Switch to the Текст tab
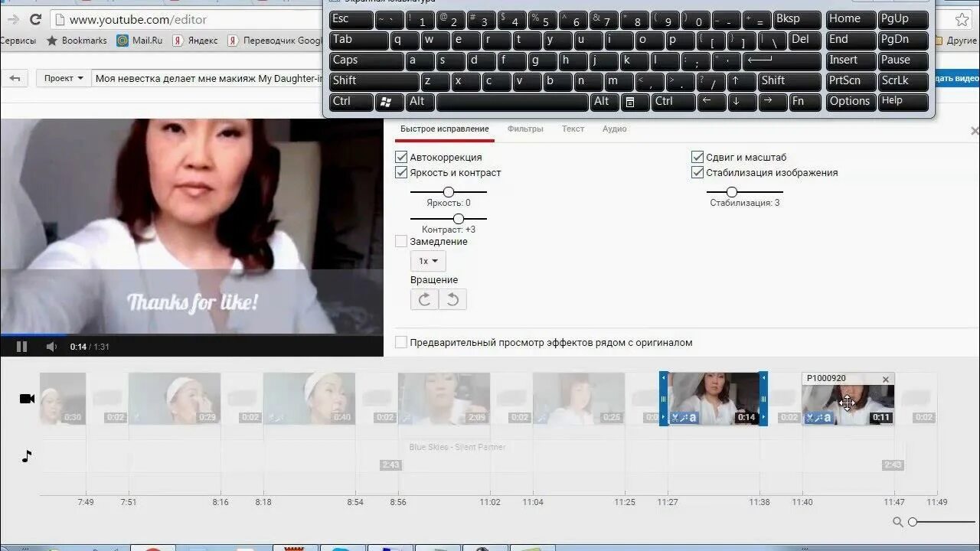Image resolution: width=980 pixels, height=551 pixels. pyautogui.click(x=573, y=129)
